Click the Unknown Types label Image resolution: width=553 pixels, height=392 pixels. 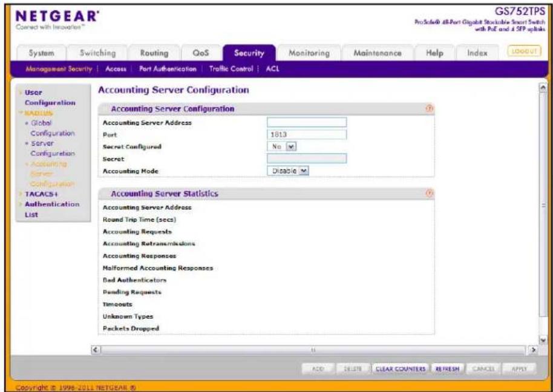pyautogui.click(x=128, y=316)
